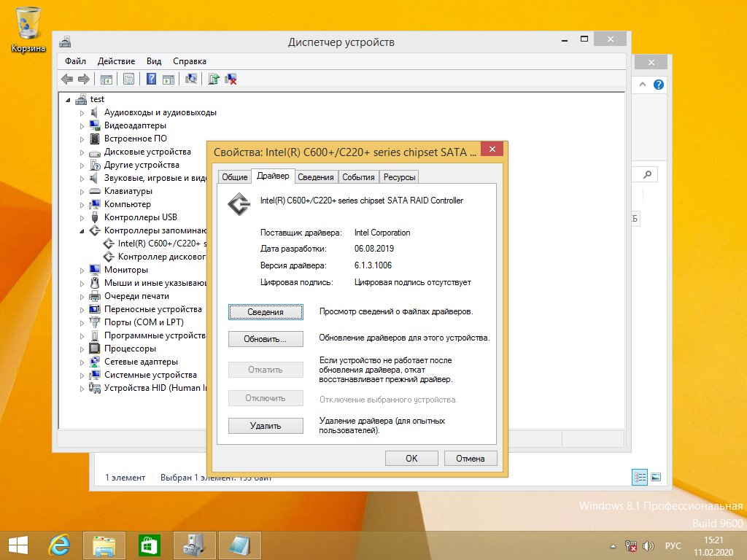Click the Удалить button
Image resolution: width=747 pixels, height=560 pixels.
coord(266,426)
